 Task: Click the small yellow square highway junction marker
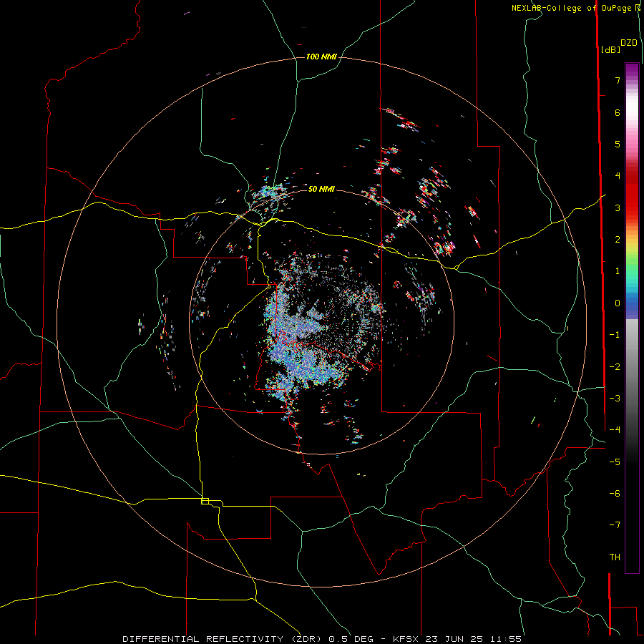(205, 501)
